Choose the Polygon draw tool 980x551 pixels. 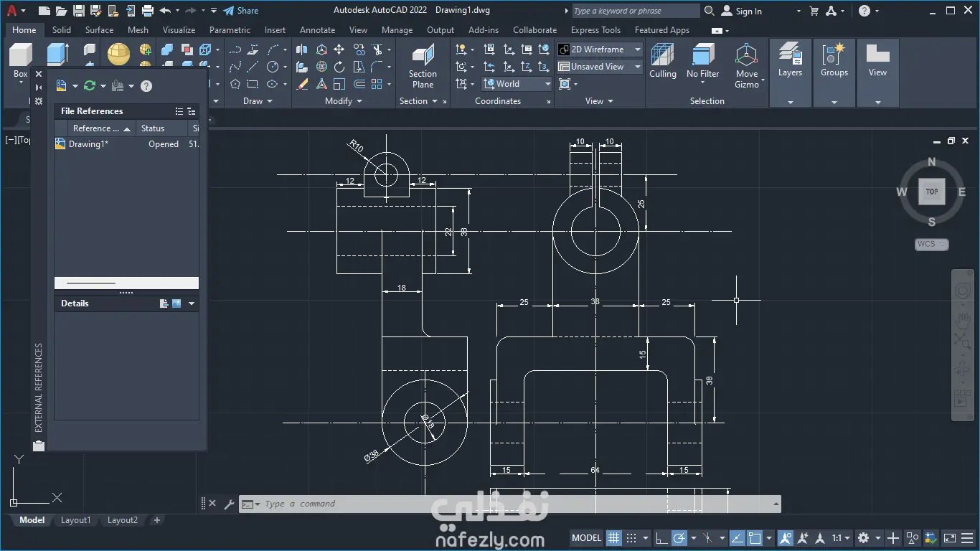(x=235, y=84)
